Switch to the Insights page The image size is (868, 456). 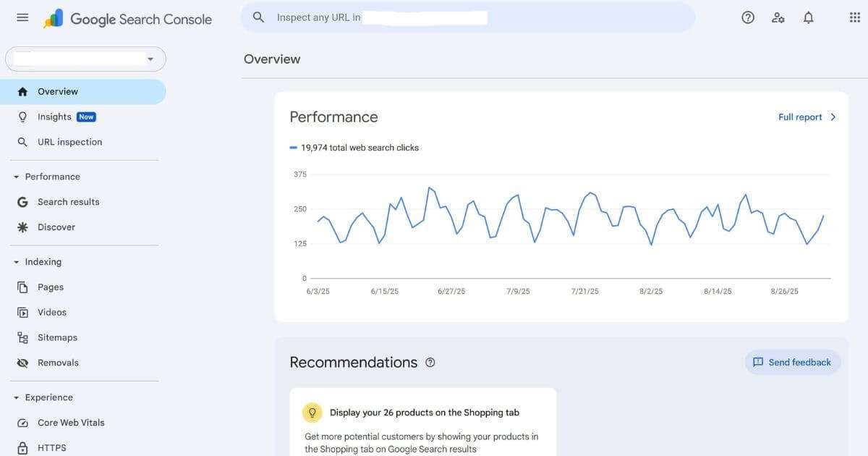pos(54,116)
